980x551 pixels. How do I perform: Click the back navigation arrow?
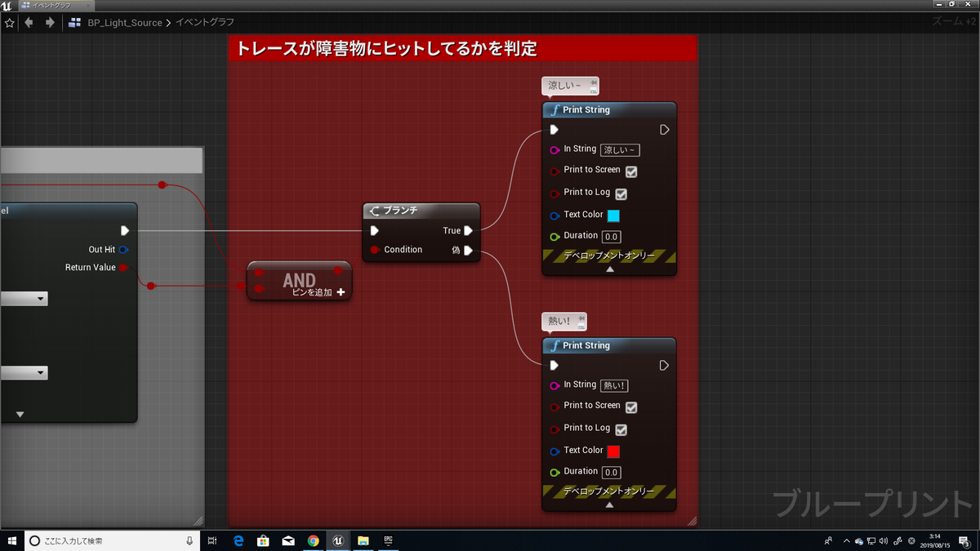[27, 23]
